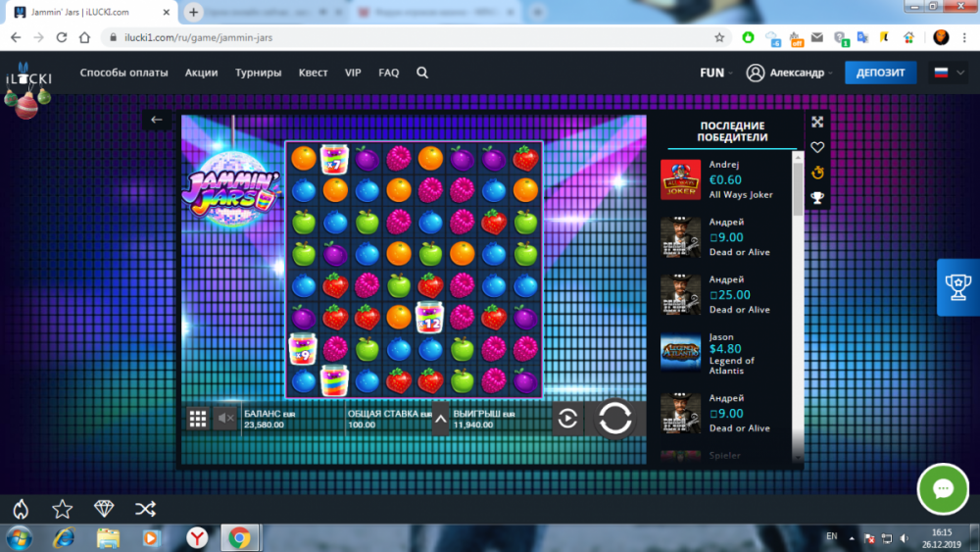This screenshot has width=980, height=552.
Task: Toggle fullscreen mode for the game
Action: pyautogui.click(x=817, y=122)
